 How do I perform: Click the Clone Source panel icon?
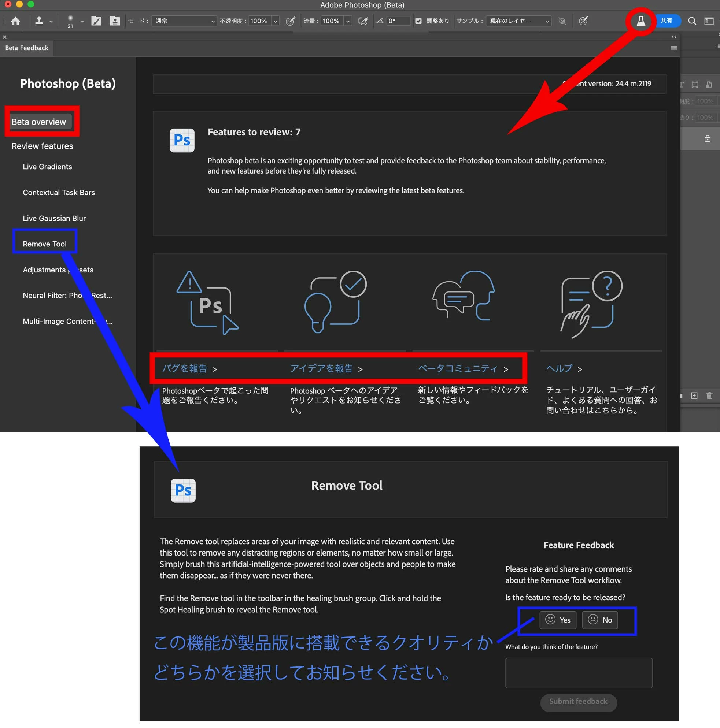[x=115, y=21]
